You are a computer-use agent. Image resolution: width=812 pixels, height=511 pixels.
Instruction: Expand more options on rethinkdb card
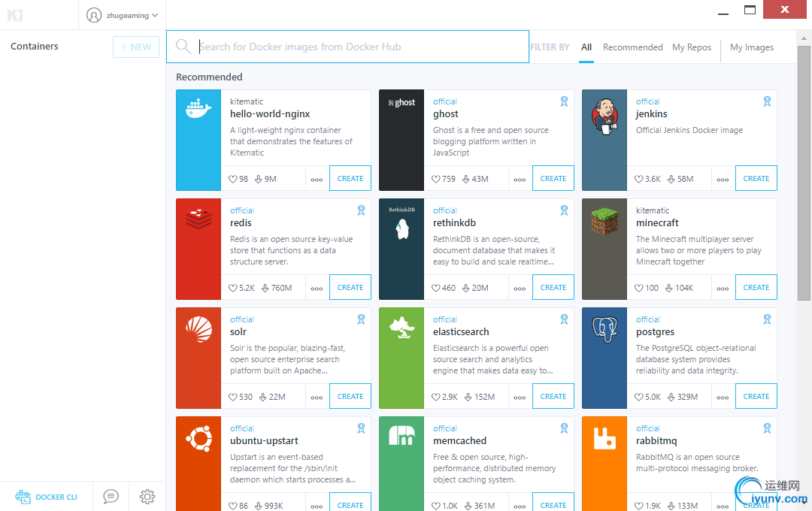tap(520, 289)
